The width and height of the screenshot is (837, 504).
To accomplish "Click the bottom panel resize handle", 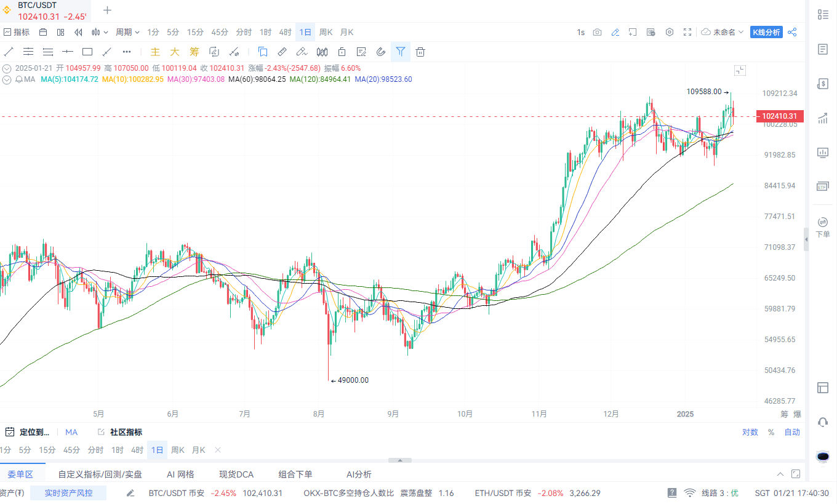I will (x=400, y=460).
